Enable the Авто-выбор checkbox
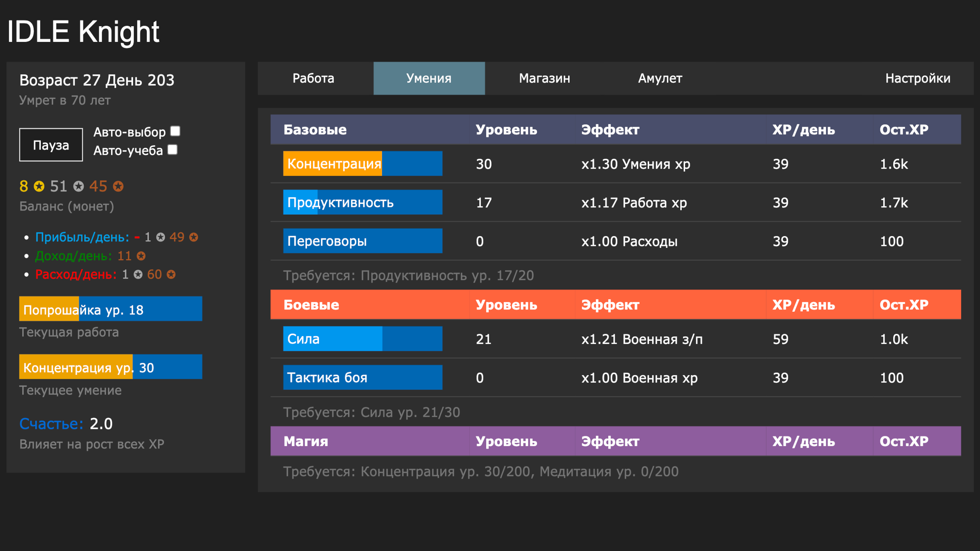The height and width of the screenshot is (551, 980). point(175,131)
